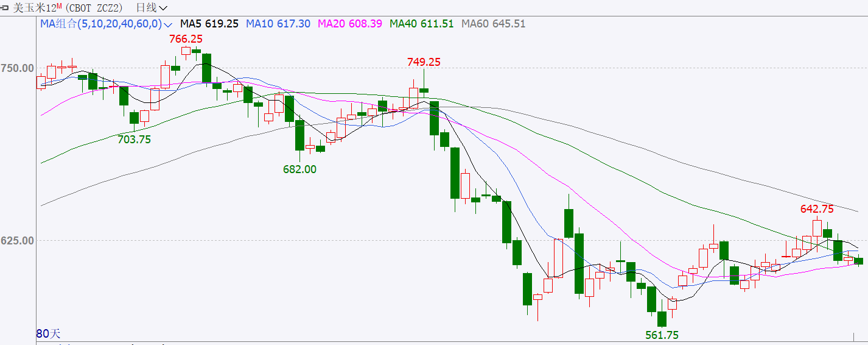The width and height of the screenshot is (868, 345).
Task: Click the 766.25 high price label
Action: [x=186, y=38]
